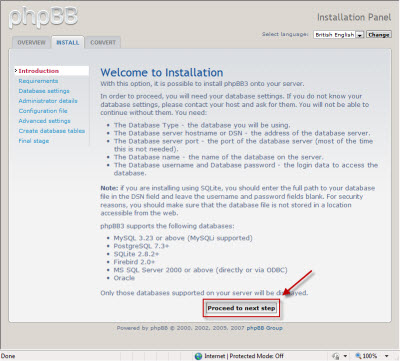Screen dimensions: 400x361
Task: Click the Installation Panel title text
Action: (354, 17)
